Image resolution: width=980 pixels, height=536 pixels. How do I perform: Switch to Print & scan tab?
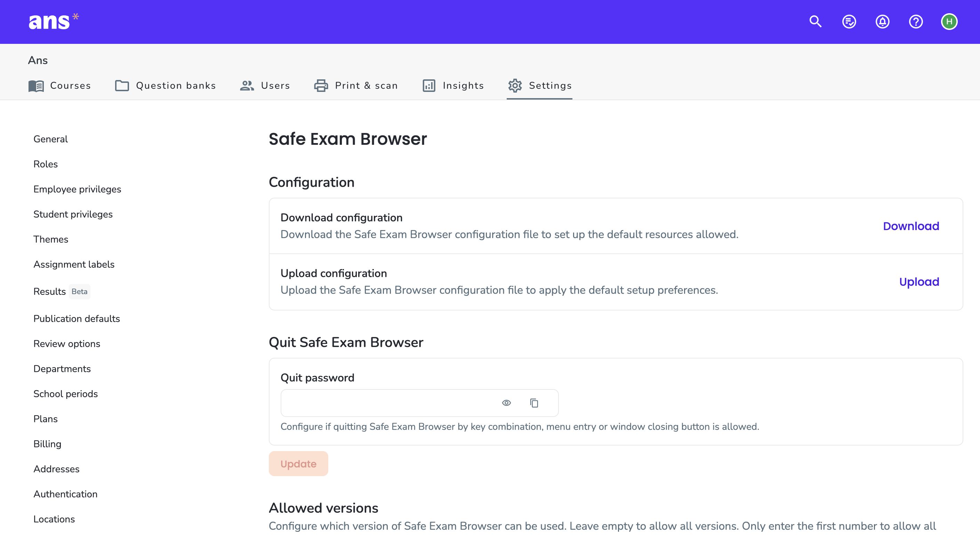(x=356, y=86)
